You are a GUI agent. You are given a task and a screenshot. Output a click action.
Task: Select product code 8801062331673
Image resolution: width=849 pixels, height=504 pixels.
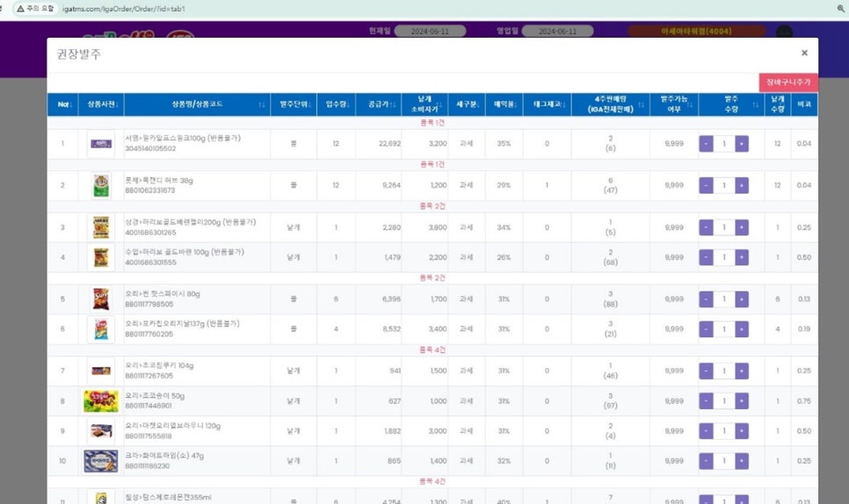(x=150, y=191)
